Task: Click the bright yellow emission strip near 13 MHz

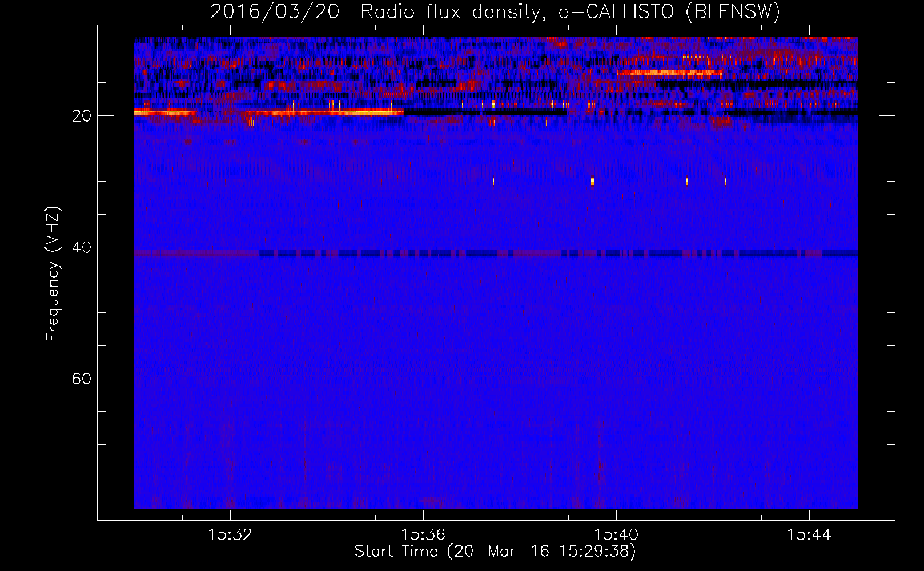Action: coord(669,73)
